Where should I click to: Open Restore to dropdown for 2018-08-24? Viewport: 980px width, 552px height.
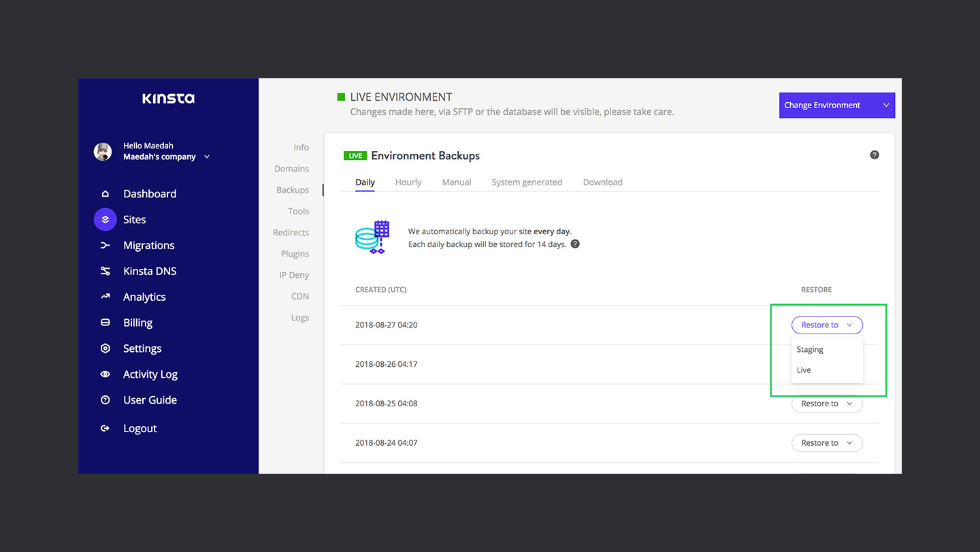(x=827, y=443)
